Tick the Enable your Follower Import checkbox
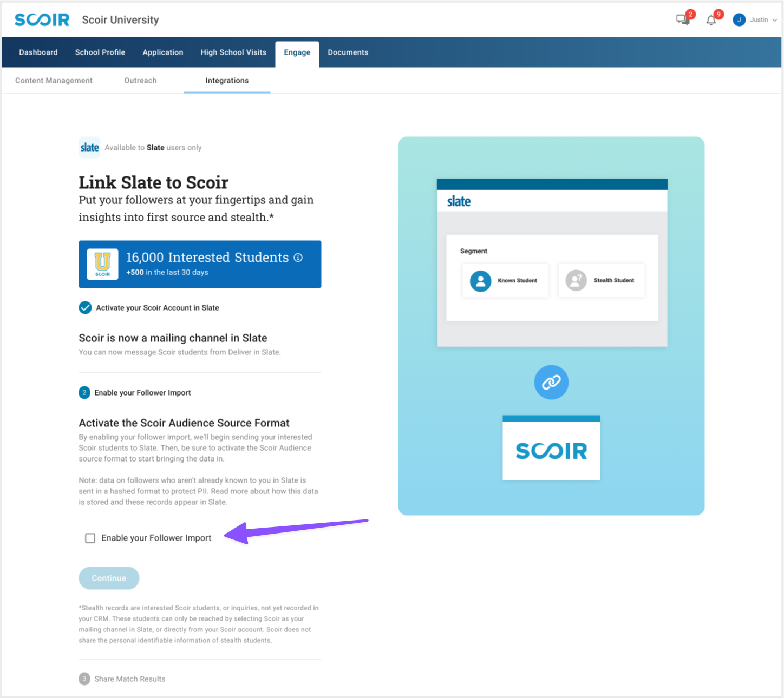 click(90, 538)
